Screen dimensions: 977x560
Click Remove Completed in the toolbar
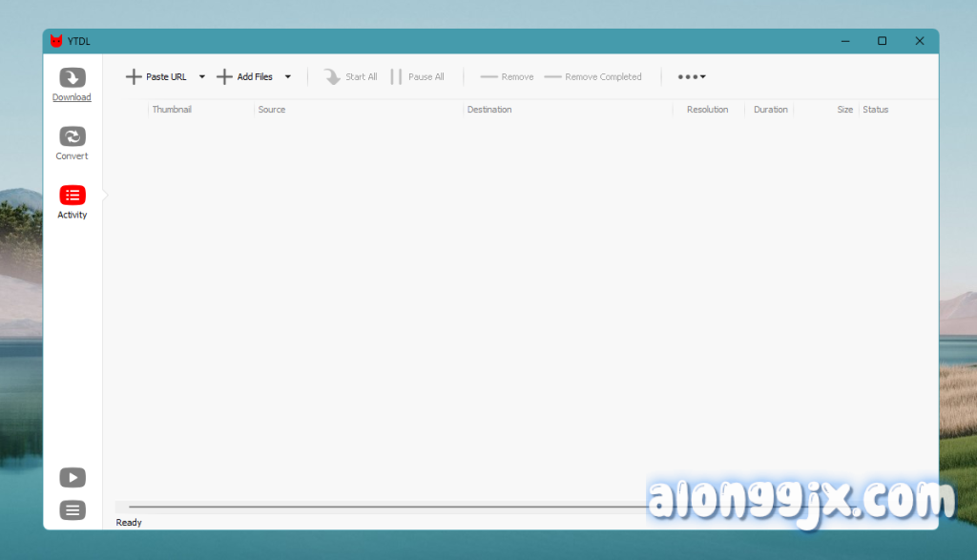coord(592,77)
